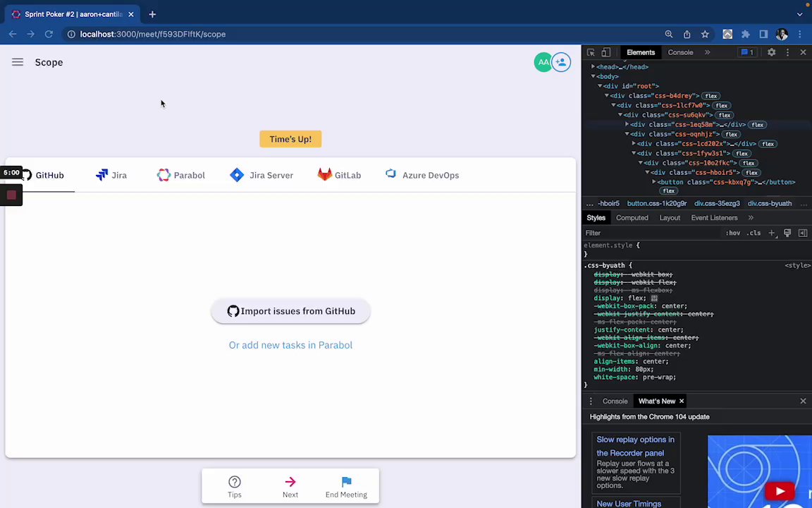Click the Tips question mark button
This screenshot has width=812, height=508.
point(235,487)
